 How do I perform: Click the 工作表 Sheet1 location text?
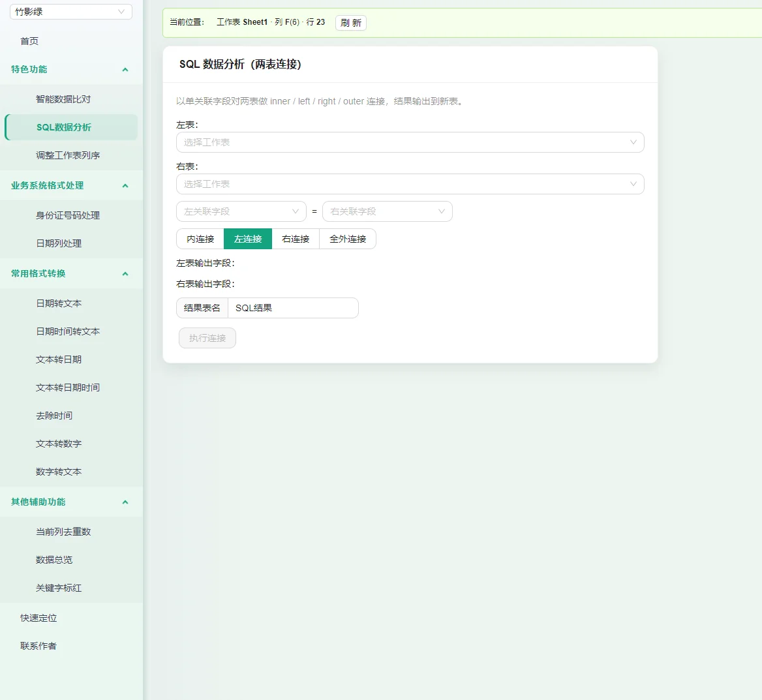pyautogui.click(x=242, y=22)
